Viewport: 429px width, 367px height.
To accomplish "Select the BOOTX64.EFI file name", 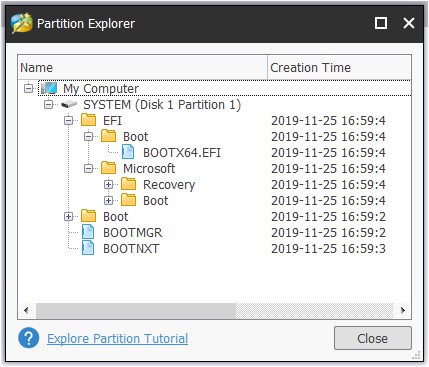I will click(x=182, y=152).
